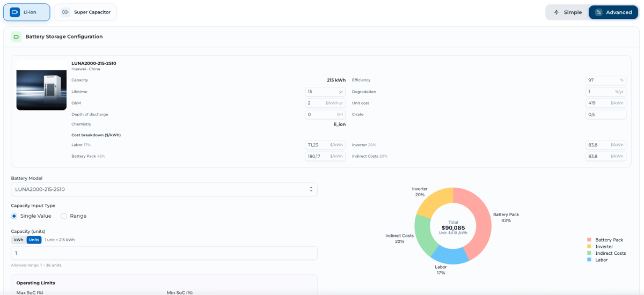Open the Battery Model dropdown
This screenshot has height=295, width=644.
click(164, 189)
